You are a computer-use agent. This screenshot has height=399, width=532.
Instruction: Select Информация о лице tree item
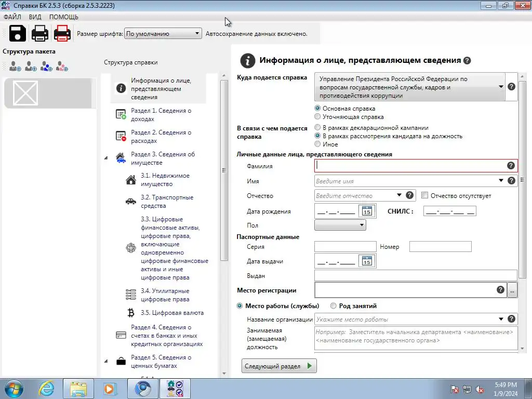coord(158,88)
